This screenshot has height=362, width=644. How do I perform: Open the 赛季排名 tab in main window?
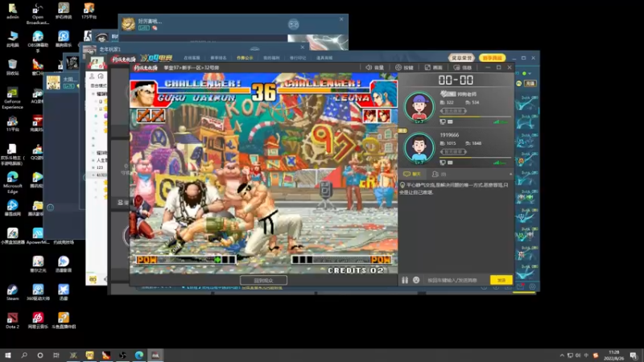pyautogui.click(x=218, y=58)
